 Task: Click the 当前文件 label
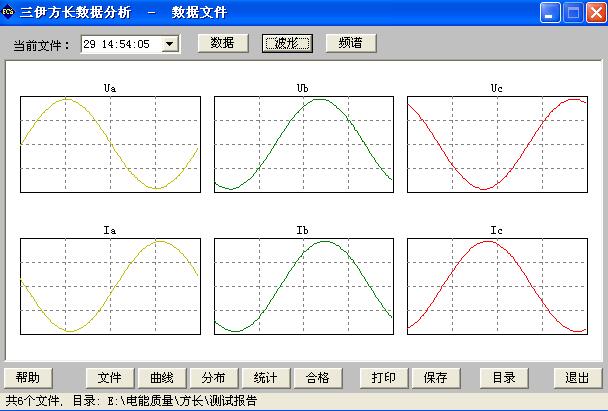point(41,46)
